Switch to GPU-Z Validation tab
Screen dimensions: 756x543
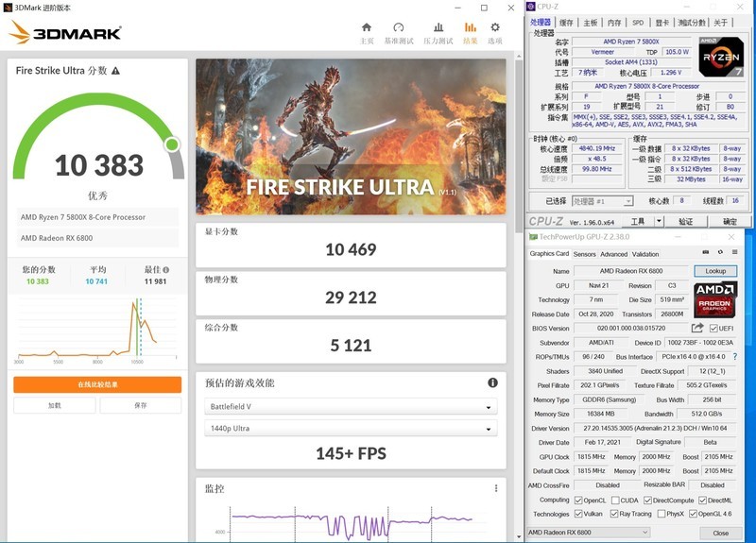[645, 254]
